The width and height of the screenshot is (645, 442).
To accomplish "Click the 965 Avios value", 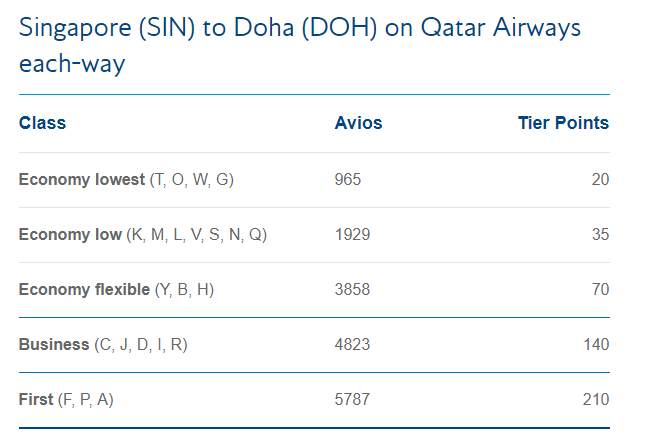I will click(x=348, y=180).
